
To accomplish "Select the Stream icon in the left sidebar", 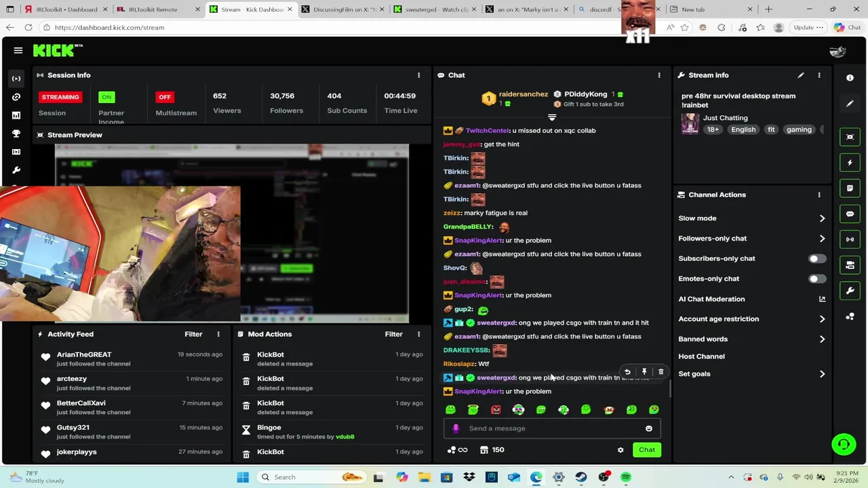I will (16, 79).
